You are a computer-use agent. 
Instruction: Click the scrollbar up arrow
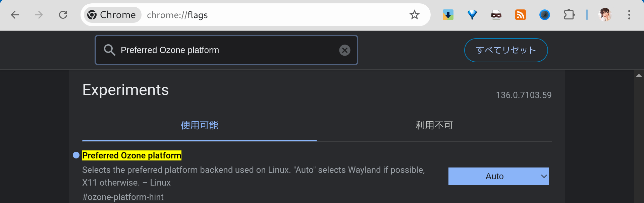click(639, 75)
